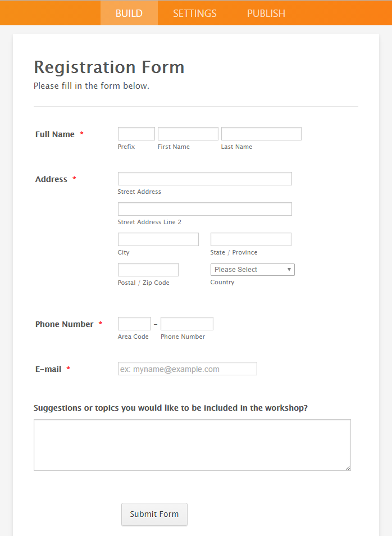Click the 'Please fill in the form below' subheading
Image resolution: width=392 pixels, height=536 pixels.
pyautogui.click(x=92, y=86)
